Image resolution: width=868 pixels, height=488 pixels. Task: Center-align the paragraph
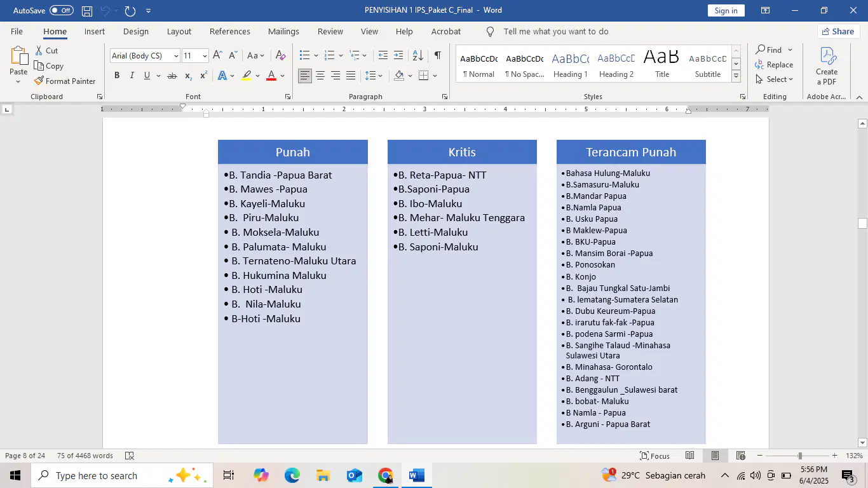click(320, 76)
